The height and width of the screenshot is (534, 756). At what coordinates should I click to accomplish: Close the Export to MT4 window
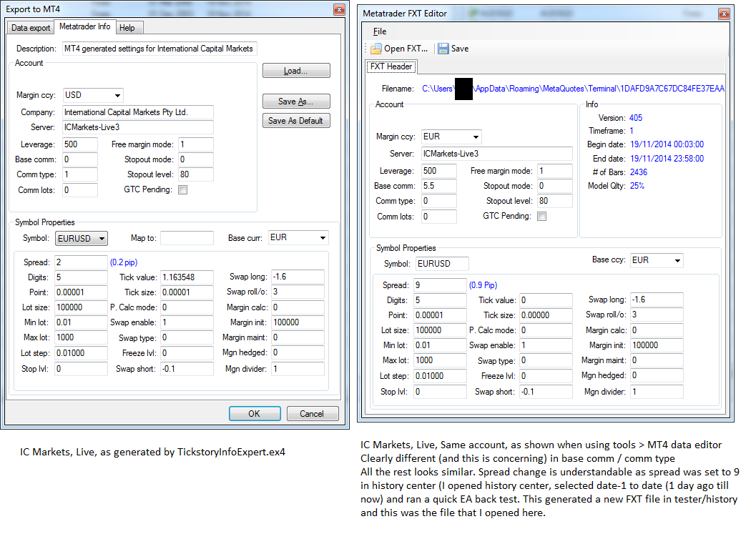point(340,9)
